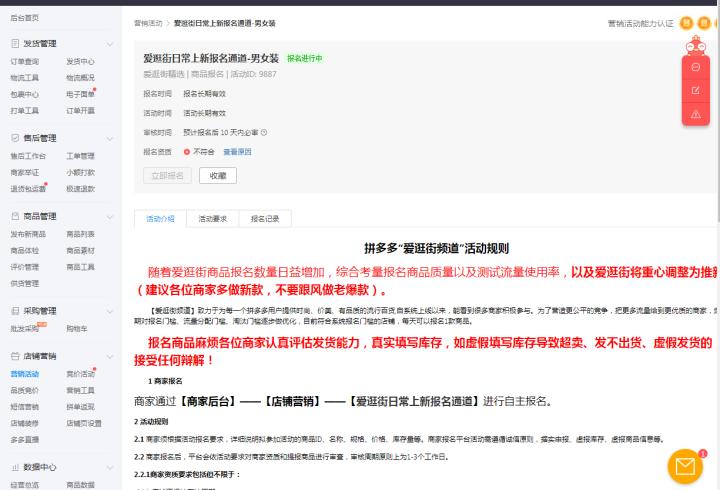
Task: Switch to the 活动要求 tab
Action: pos(213,219)
